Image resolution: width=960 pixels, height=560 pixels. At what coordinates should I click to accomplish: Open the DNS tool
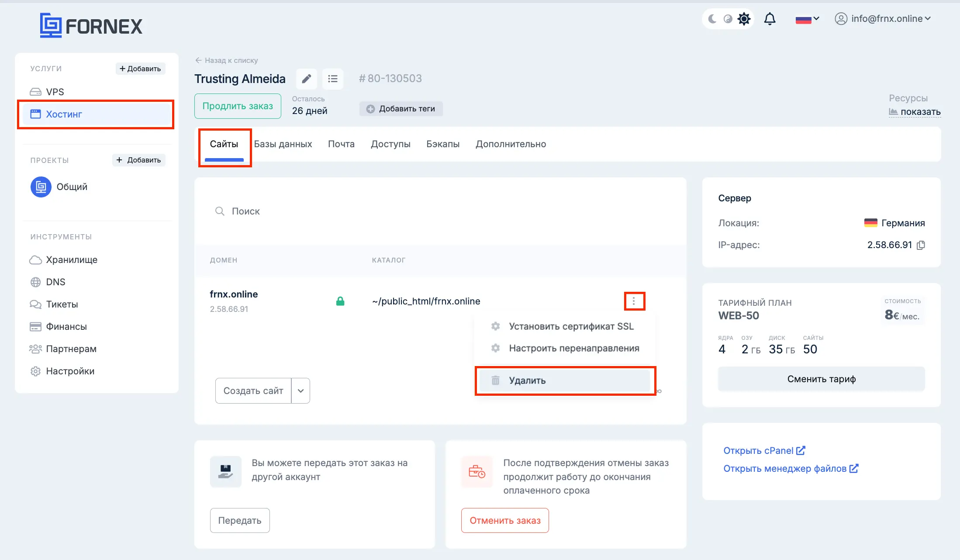click(x=47, y=282)
